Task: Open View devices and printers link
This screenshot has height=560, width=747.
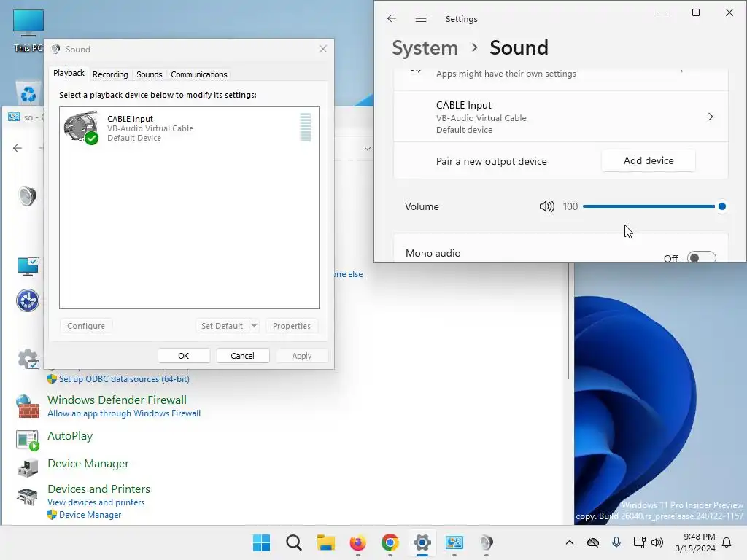Action: point(96,502)
